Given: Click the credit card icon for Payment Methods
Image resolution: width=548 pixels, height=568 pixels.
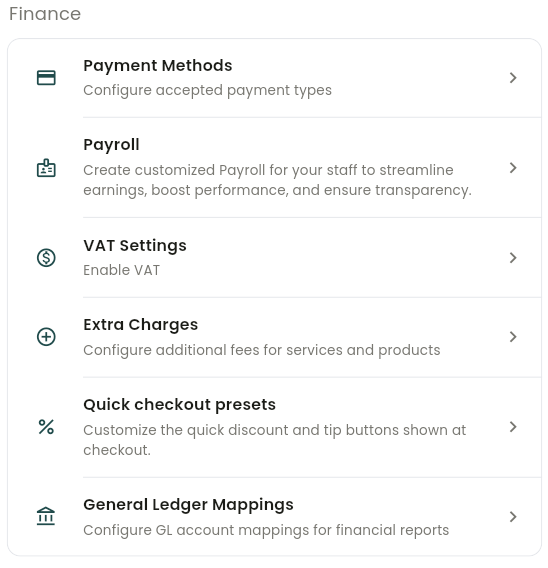Looking at the screenshot, I should pos(46,78).
